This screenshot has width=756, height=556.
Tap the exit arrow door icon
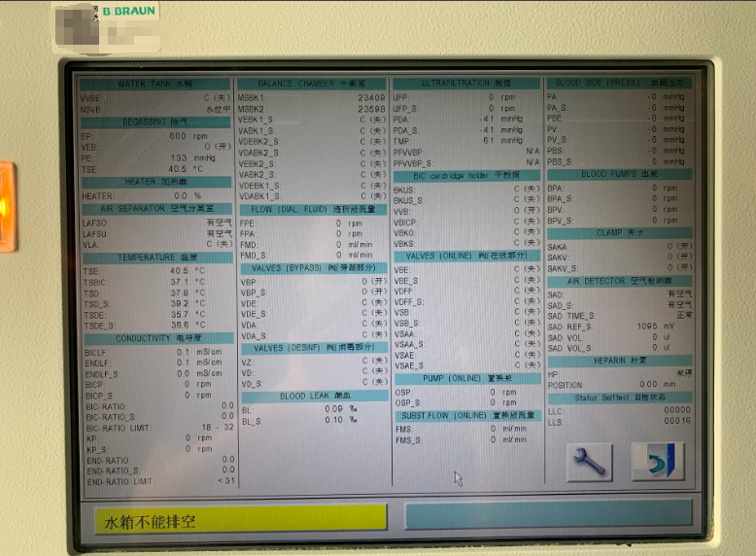coord(658,461)
